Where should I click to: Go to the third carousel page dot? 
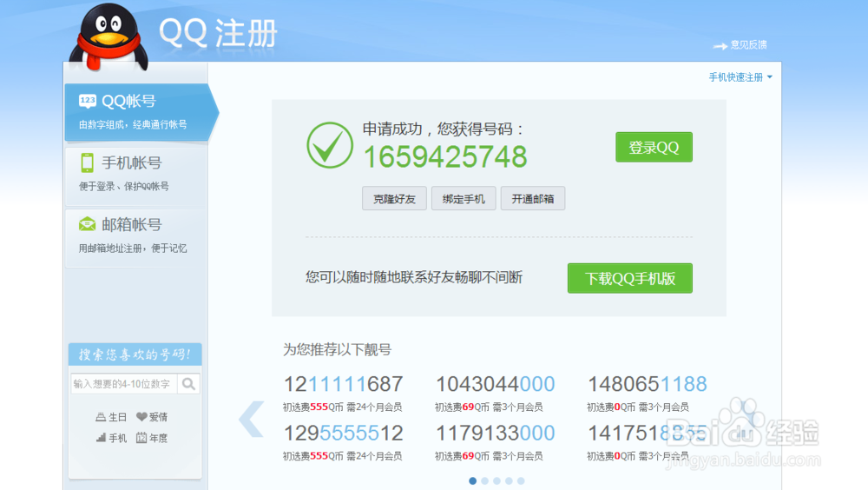tap(497, 481)
